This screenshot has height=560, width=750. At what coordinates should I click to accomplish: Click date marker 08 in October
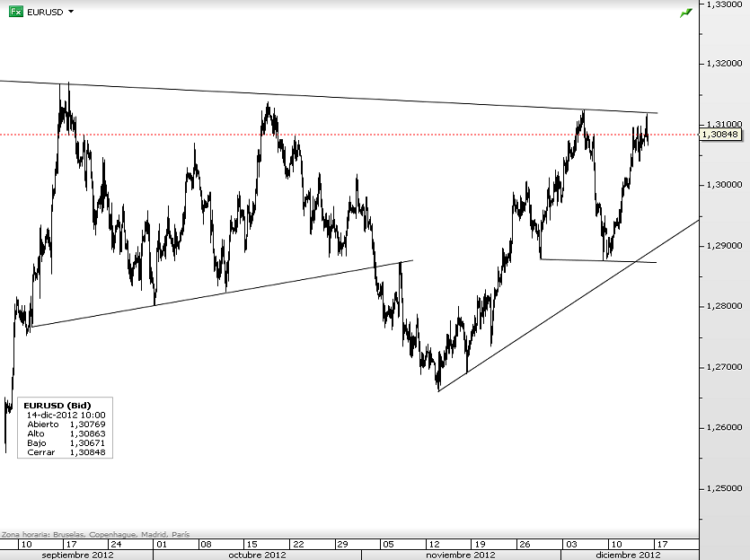pos(206,544)
